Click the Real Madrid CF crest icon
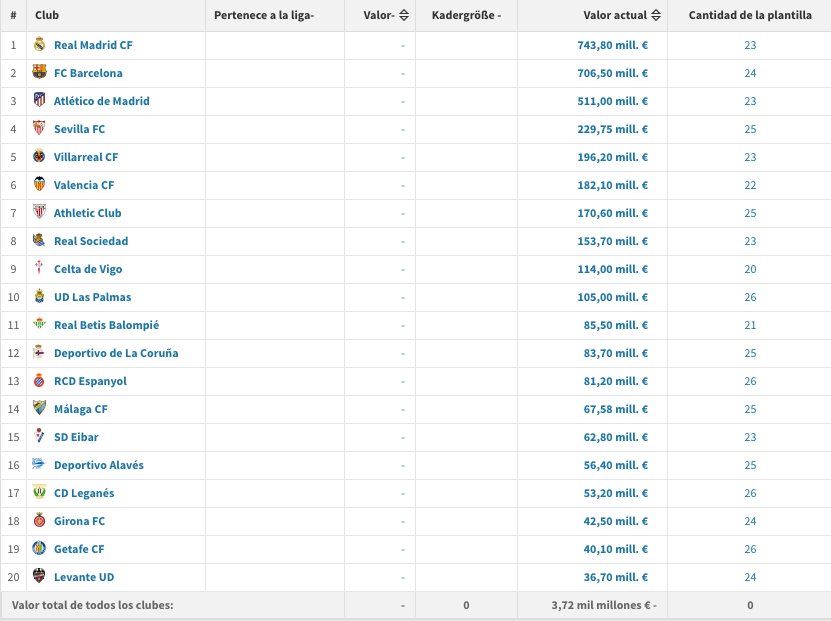The image size is (831, 621). point(39,44)
